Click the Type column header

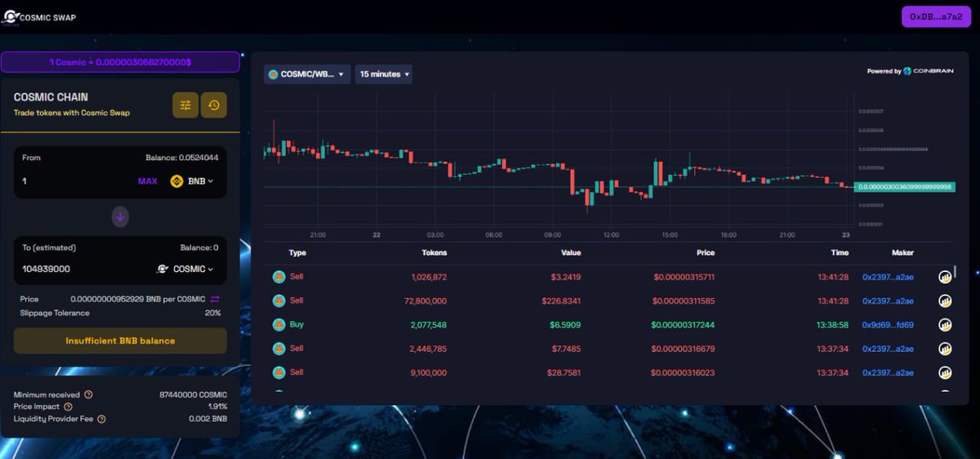pyautogui.click(x=297, y=252)
